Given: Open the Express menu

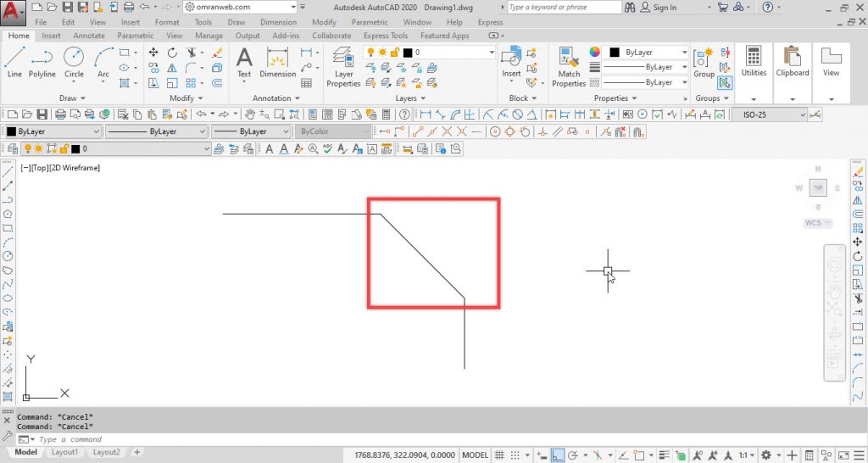Looking at the screenshot, I should 490,22.
